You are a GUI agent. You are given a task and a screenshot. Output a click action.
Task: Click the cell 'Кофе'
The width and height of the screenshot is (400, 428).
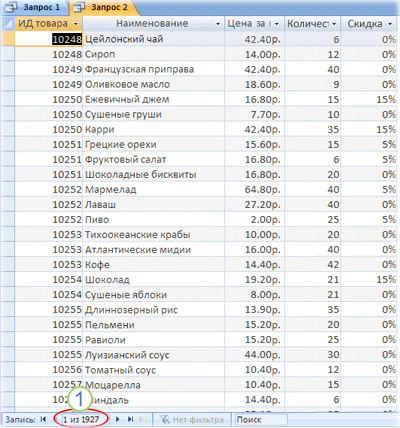pyautogui.click(x=153, y=264)
